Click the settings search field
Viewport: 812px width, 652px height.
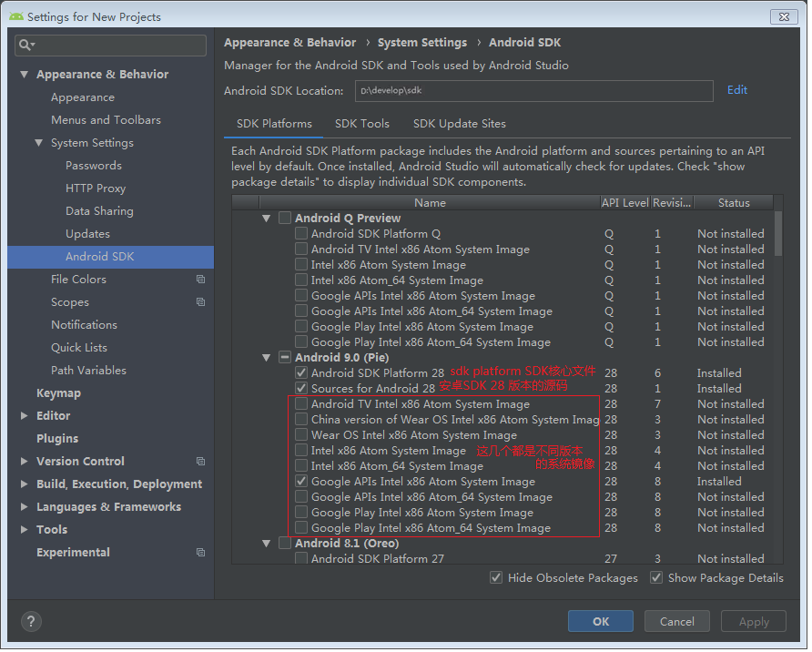pyautogui.click(x=111, y=46)
